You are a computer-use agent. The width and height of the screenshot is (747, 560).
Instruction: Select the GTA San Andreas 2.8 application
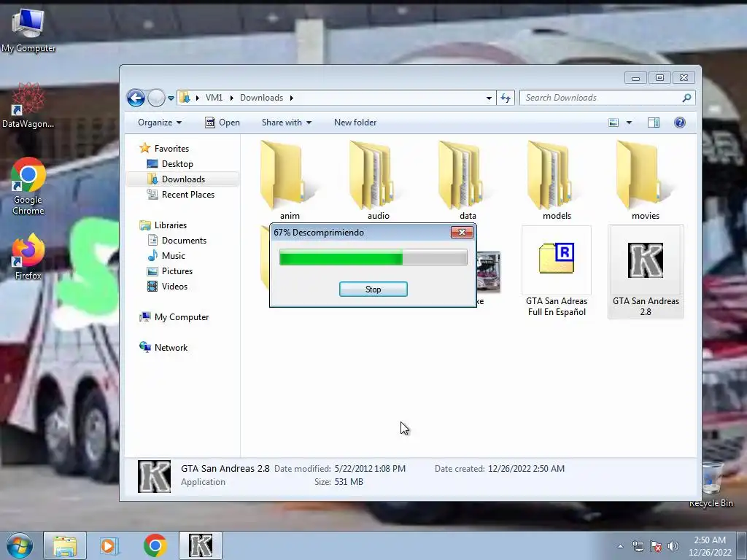coord(646,271)
